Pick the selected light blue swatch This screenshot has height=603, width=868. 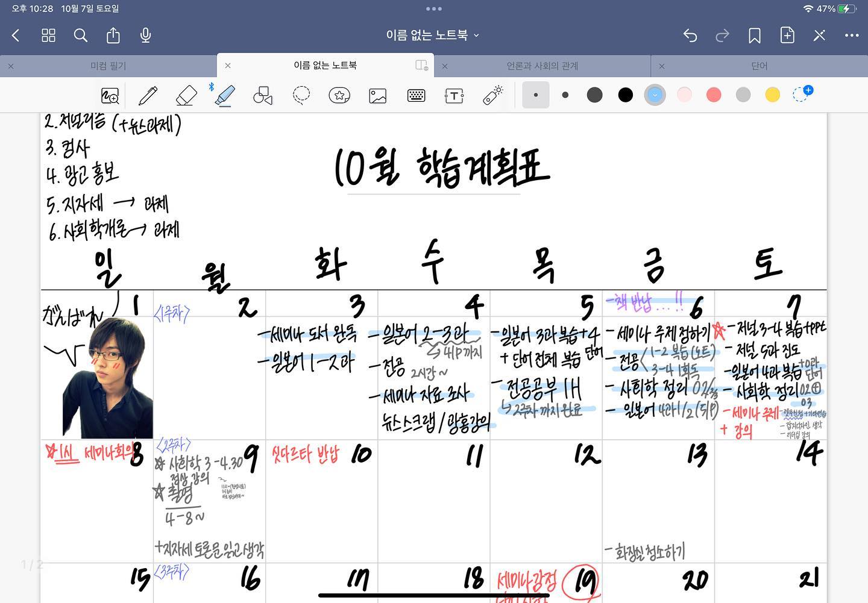[x=655, y=95]
